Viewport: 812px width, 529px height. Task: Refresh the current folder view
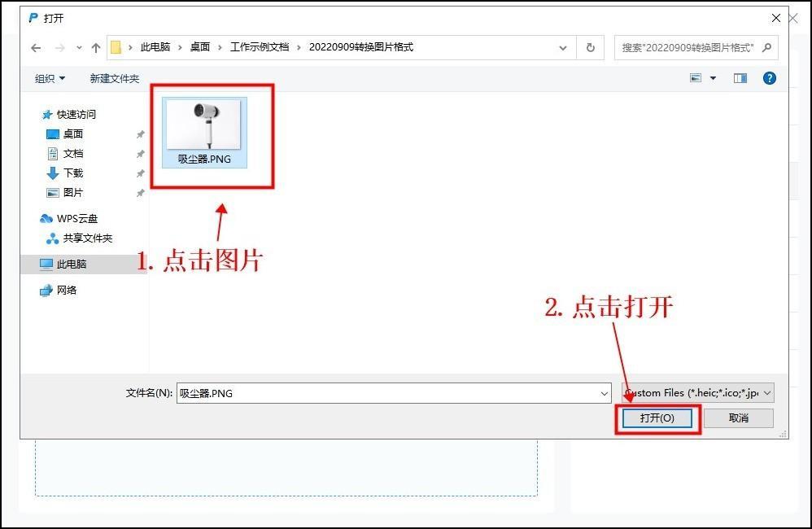(591, 48)
